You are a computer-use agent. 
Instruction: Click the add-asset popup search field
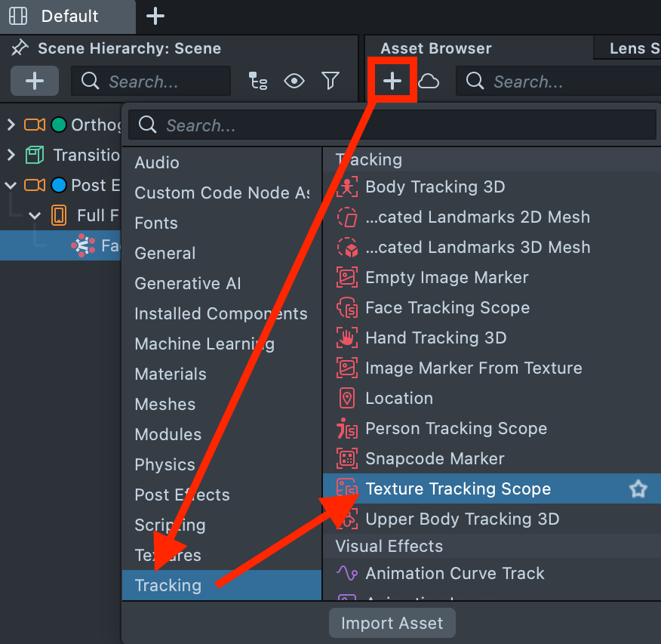(392, 125)
